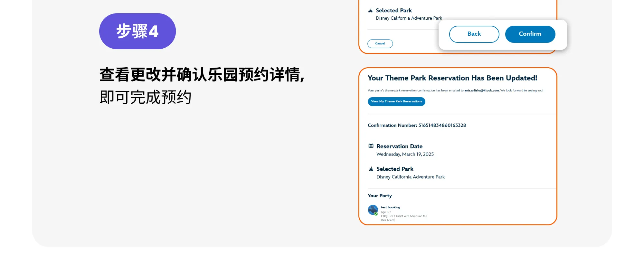
Task: Click email anis.arlisha@klook.com
Action: pos(481,90)
